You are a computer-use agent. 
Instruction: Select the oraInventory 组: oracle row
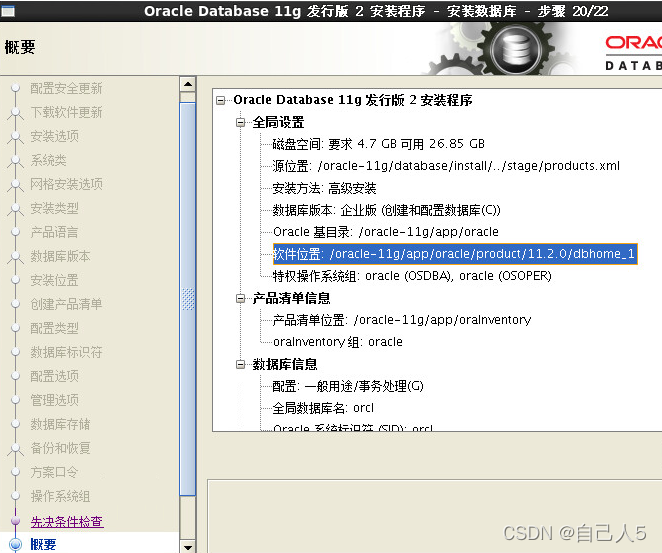[337, 342]
